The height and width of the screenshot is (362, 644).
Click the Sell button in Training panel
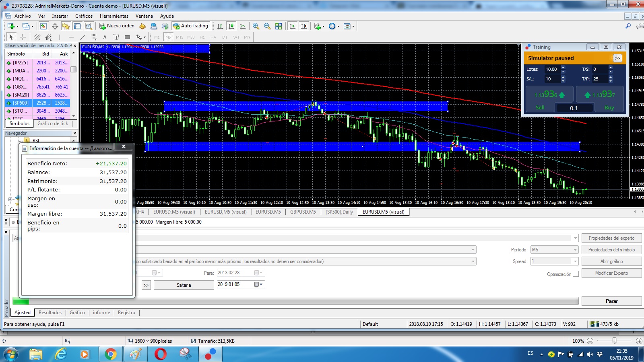click(x=540, y=107)
